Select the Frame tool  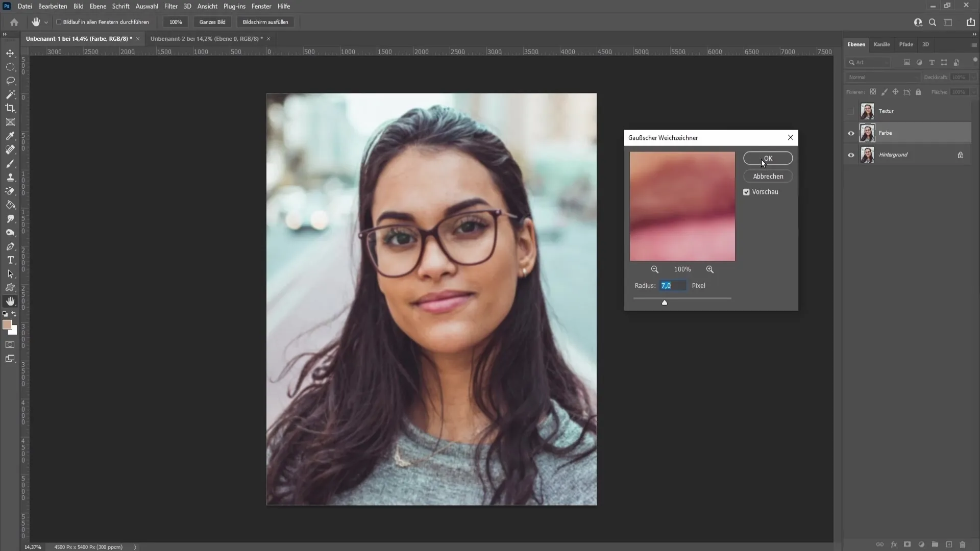10,122
